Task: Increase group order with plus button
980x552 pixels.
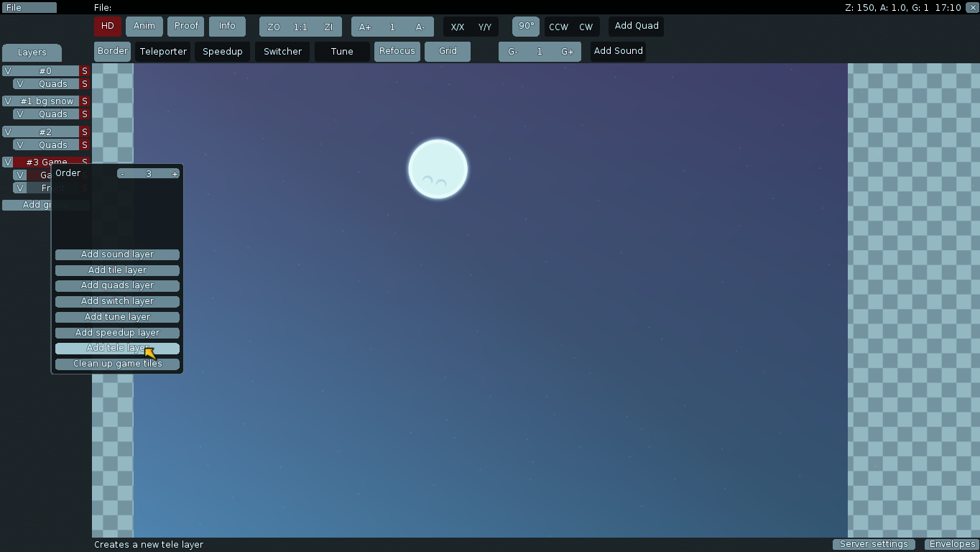Action: (x=175, y=174)
